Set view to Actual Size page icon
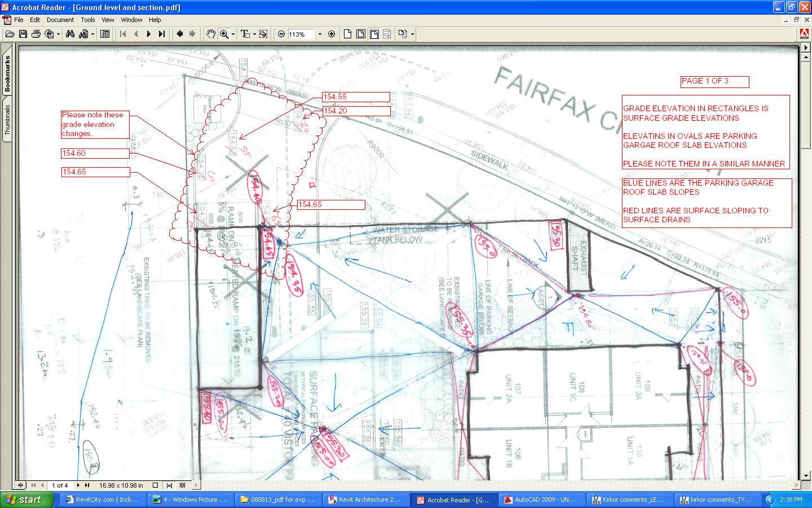The image size is (812, 508). coord(348,34)
